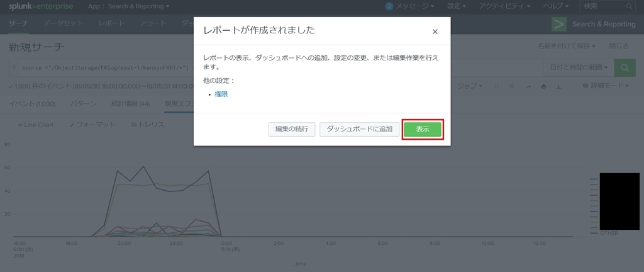
Task: Open ジョブ dropdown menu
Action: tap(469, 86)
